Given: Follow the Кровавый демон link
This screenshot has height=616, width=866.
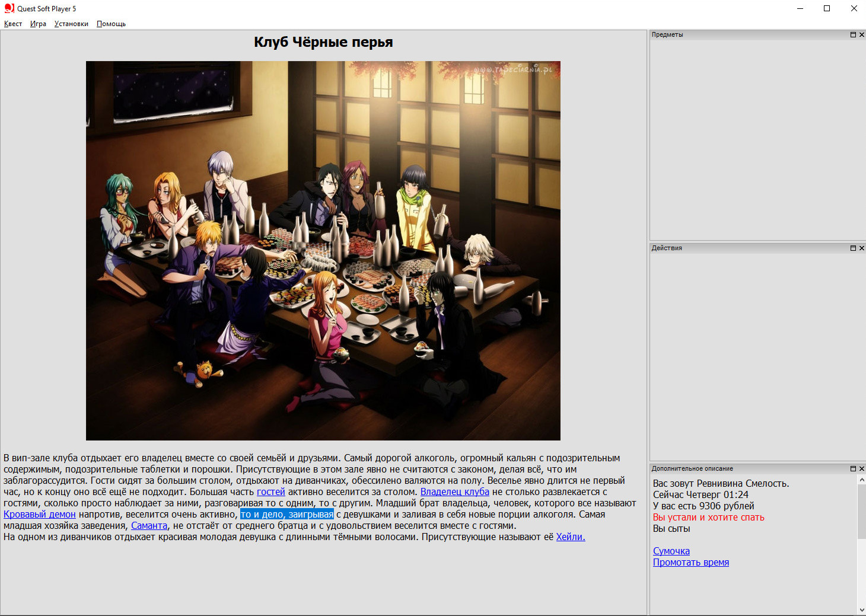Looking at the screenshot, I should 40,515.
